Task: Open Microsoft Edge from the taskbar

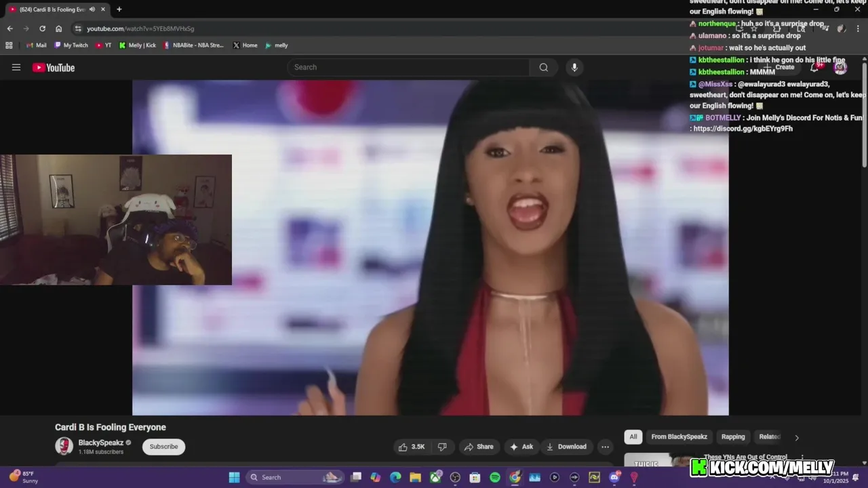Action: (395, 477)
